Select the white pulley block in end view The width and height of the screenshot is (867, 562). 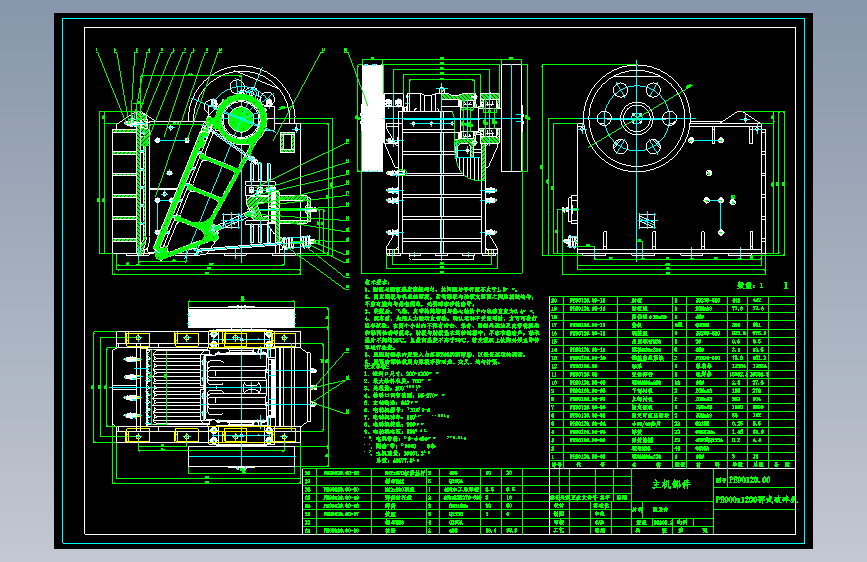pyautogui.click(x=372, y=118)
